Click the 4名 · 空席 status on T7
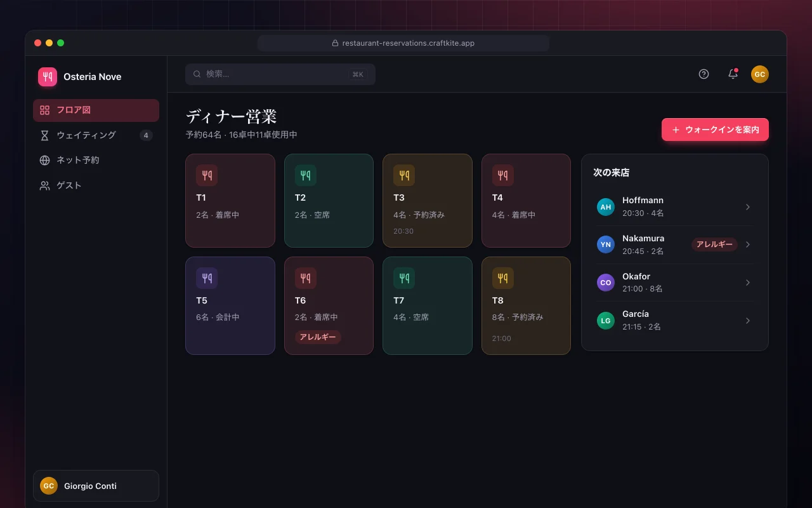Screen dimensions: 812x508 411,317
